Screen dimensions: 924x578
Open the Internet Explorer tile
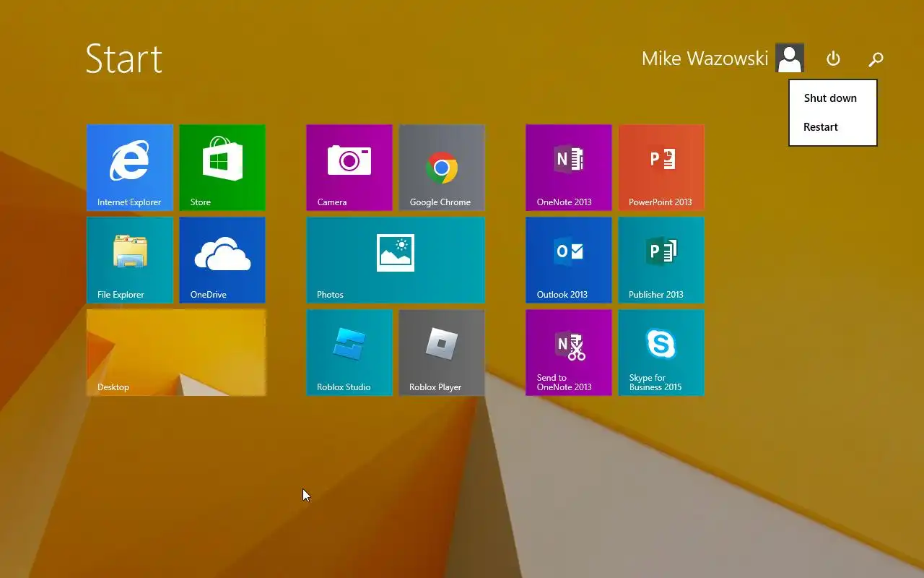pyautogui.click(x=130, y=168)
